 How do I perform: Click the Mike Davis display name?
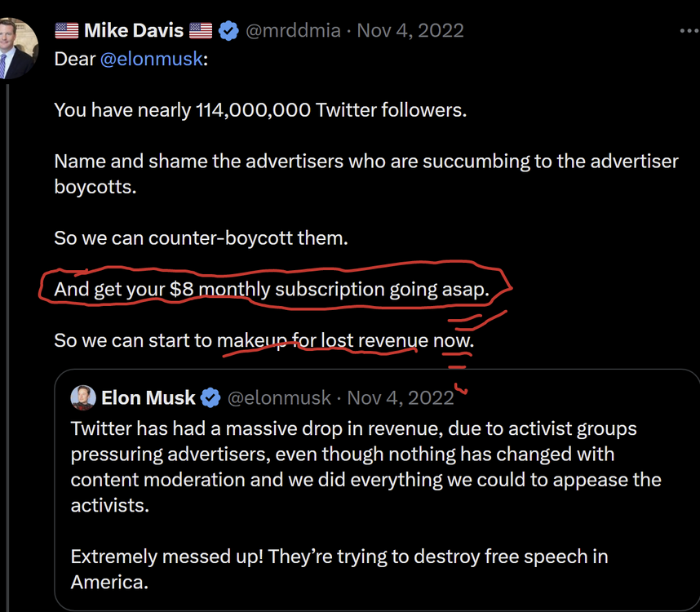tap(135, 31)
